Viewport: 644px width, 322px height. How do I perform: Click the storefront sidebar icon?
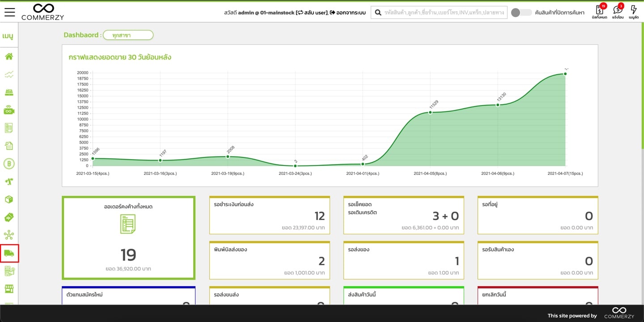click(9, 288)
